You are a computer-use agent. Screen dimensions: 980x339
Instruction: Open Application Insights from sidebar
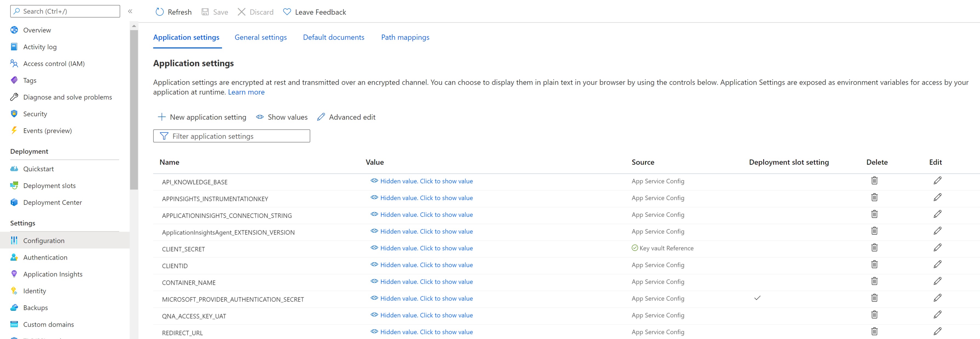point(53,274)
